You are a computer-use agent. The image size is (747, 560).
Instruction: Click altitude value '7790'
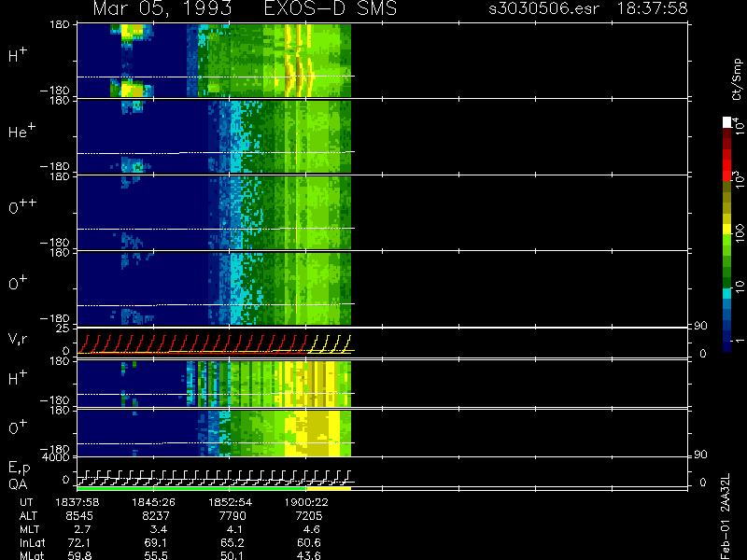click(x=233, y=516)
